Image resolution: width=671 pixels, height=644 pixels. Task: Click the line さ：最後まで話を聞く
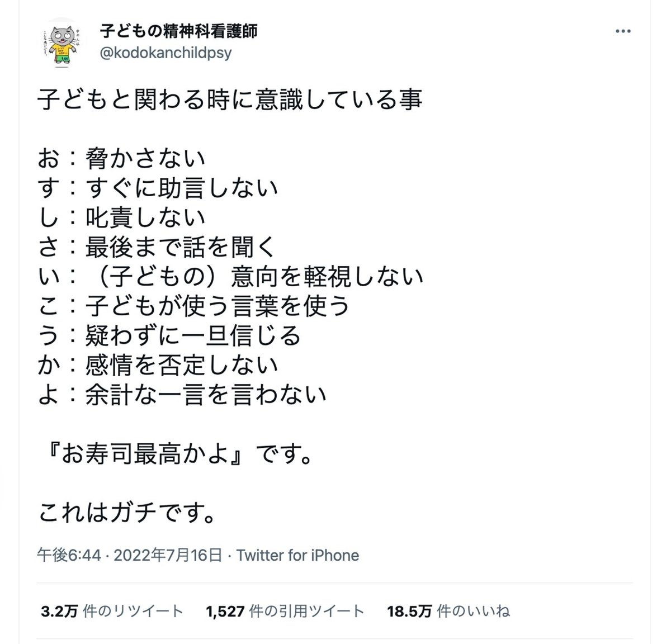click(158, 247)
